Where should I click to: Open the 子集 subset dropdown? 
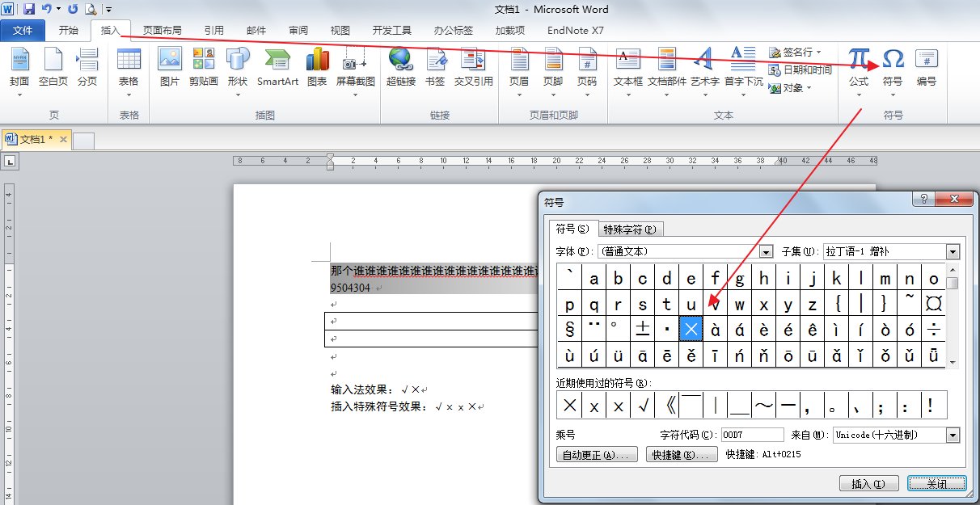953,251
